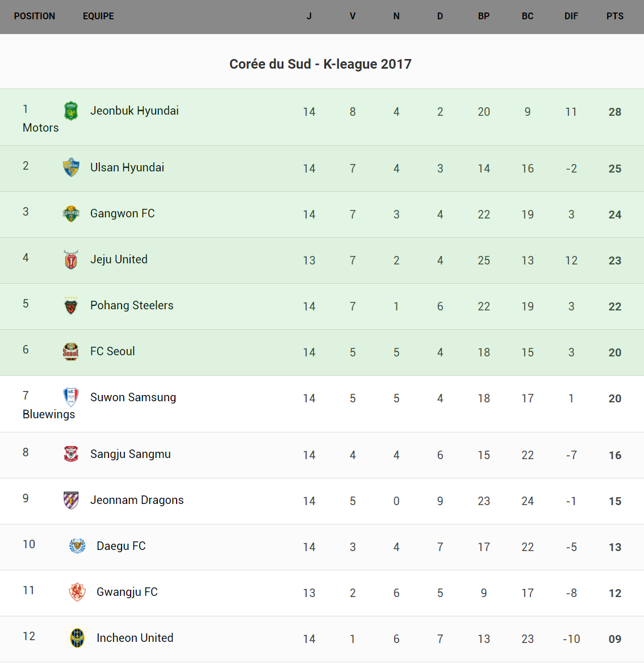Image resolution: width=644 pixels, height=664 pixels.
Task: Click the Corée du Sud K-league 2017 title
Action: point(320,64)
